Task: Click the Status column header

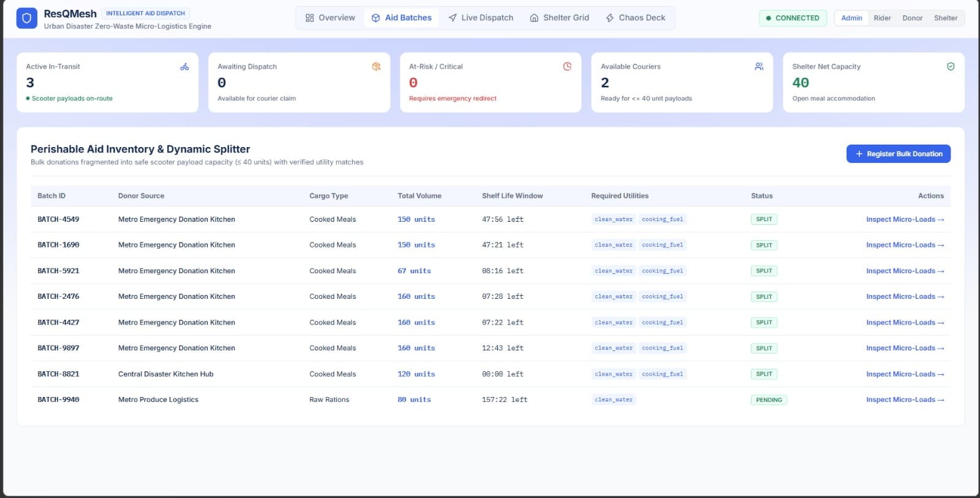Action: [762, 196]
